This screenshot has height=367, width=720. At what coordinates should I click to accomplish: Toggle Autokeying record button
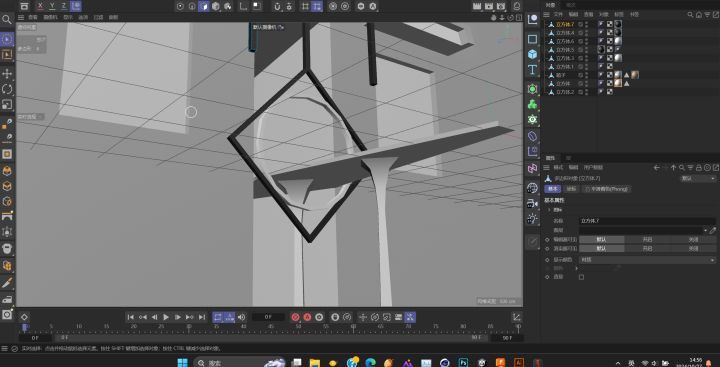(x=307, y=317)
